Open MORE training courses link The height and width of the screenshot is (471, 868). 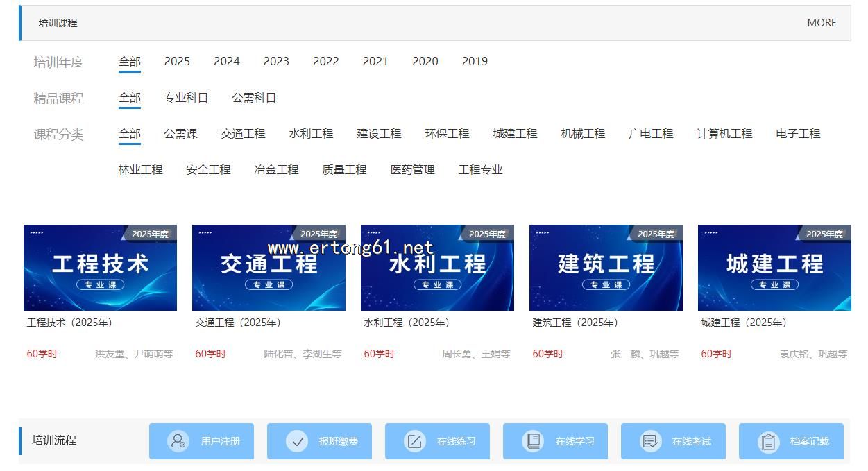point(822,23)
